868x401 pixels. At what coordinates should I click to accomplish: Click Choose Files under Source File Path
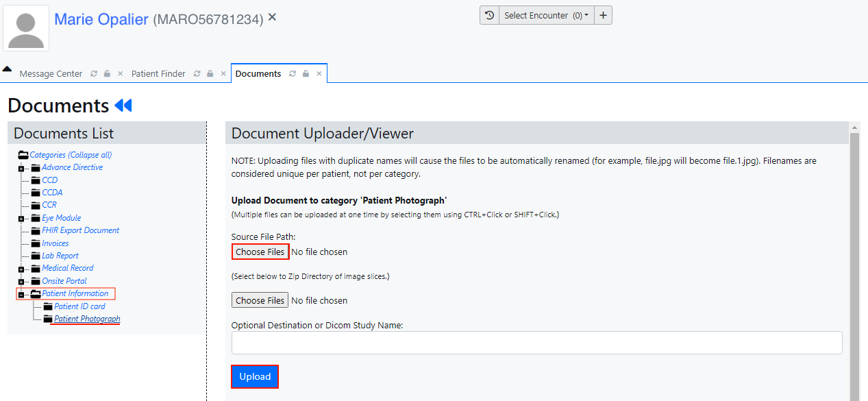260,252
